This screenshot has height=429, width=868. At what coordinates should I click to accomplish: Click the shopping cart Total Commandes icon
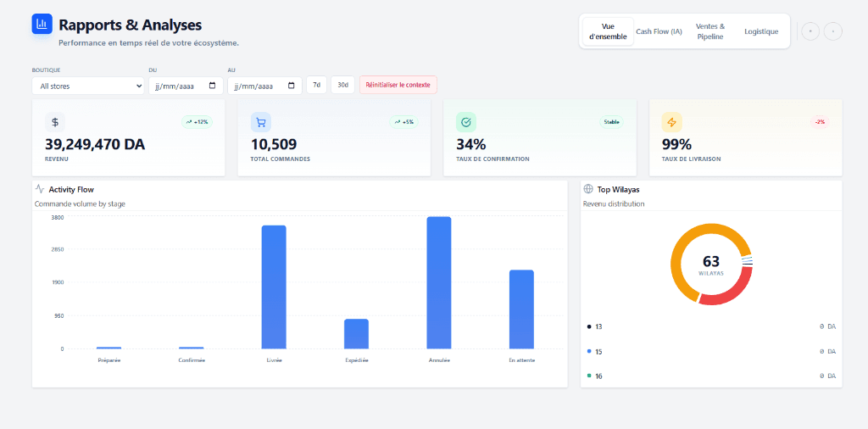coord(261,122)
